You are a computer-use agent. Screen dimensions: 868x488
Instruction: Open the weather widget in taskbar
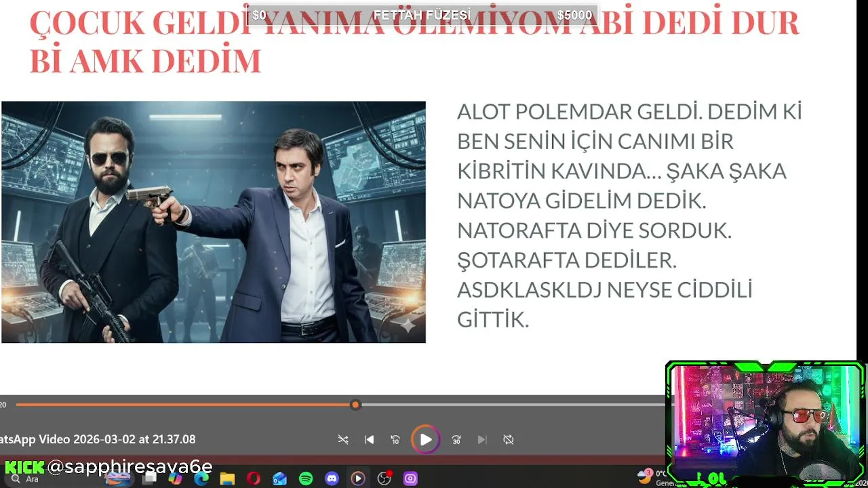click(x=651, y=478)
